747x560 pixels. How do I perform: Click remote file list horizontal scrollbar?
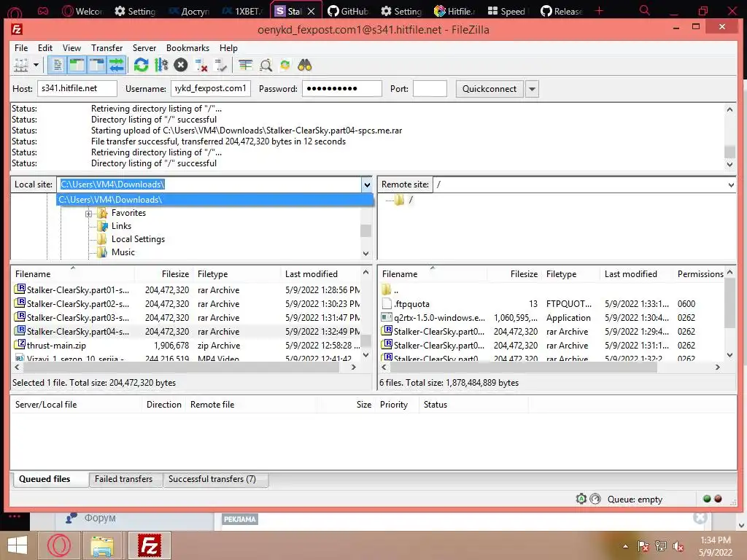coord(523,367)
